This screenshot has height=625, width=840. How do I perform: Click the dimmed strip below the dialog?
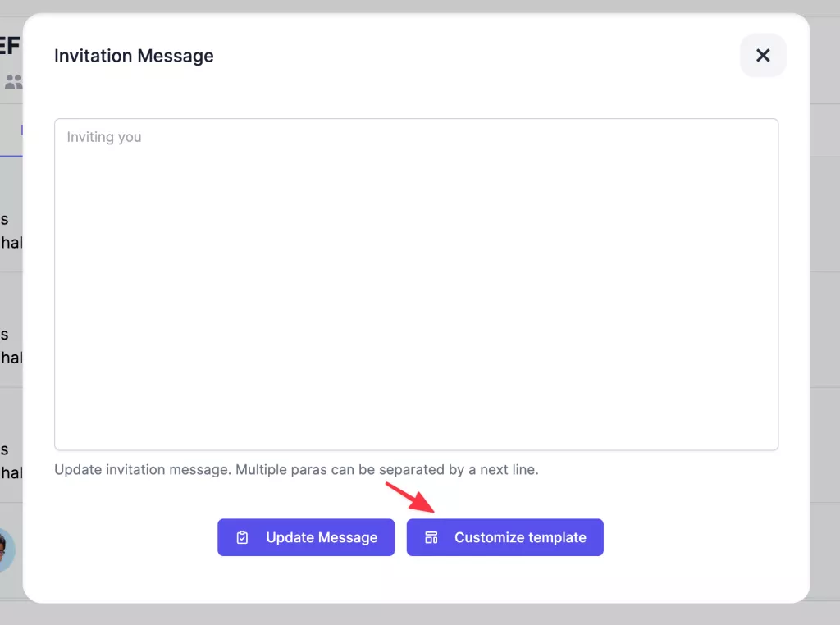tap(410, 615)
